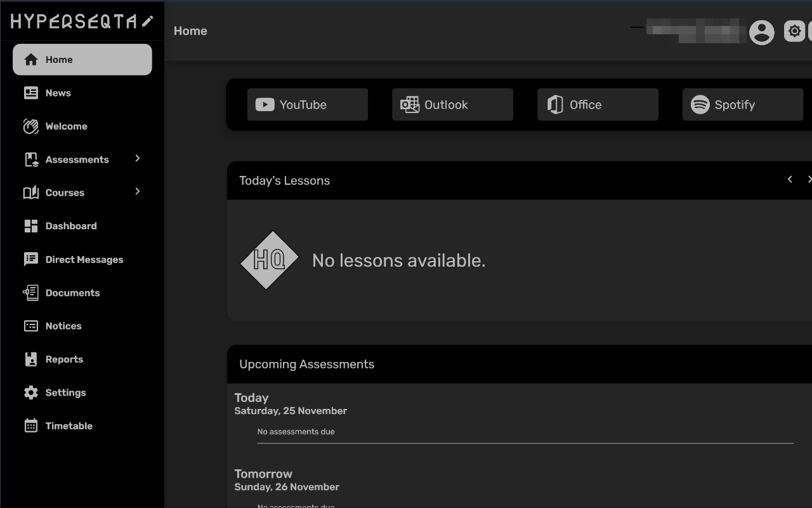Open Reports from the sidebar
Screen dimensions: 812x508
pos(63,359)
